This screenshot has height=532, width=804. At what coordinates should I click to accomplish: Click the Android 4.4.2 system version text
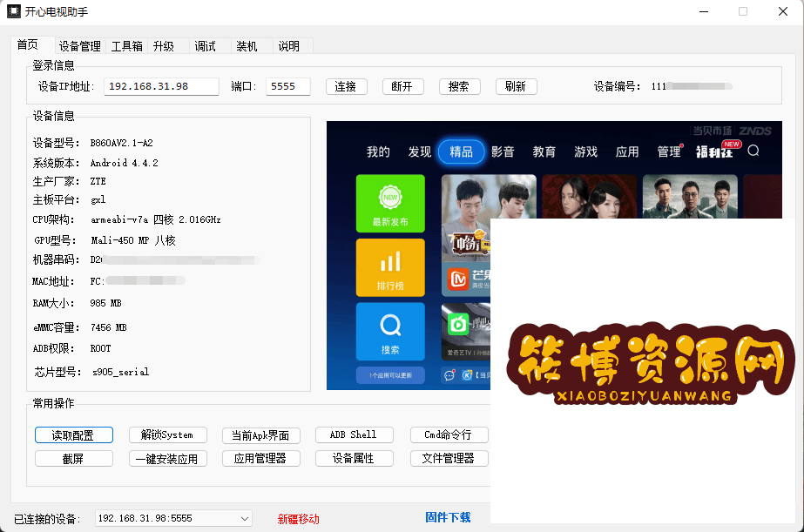pos(124,163)
